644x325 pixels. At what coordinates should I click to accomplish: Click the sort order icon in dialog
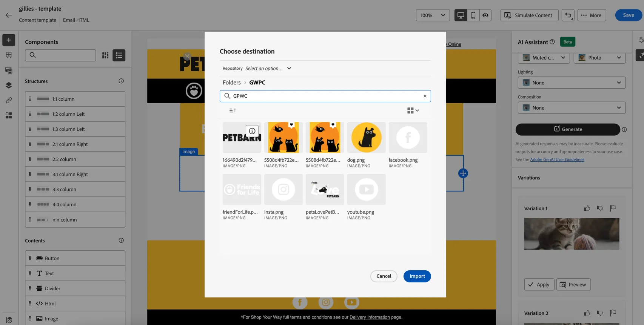pos(233,110)
